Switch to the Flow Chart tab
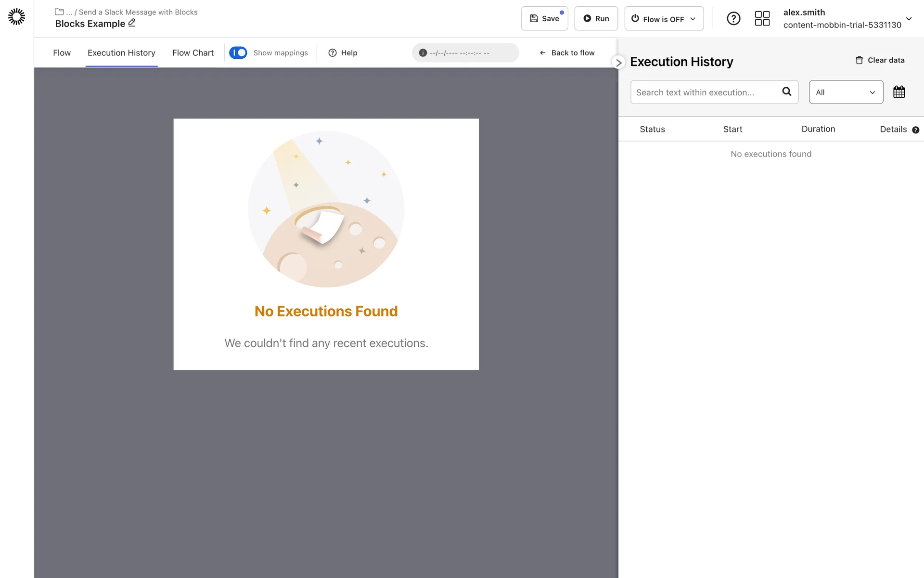This screenshot has width=924, height=578. [192, 53]
